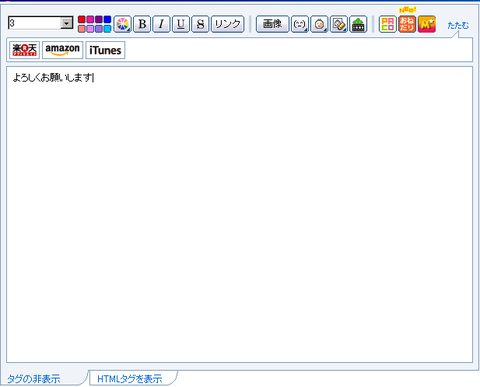Open the orange おねだり icon

point(407,24)
